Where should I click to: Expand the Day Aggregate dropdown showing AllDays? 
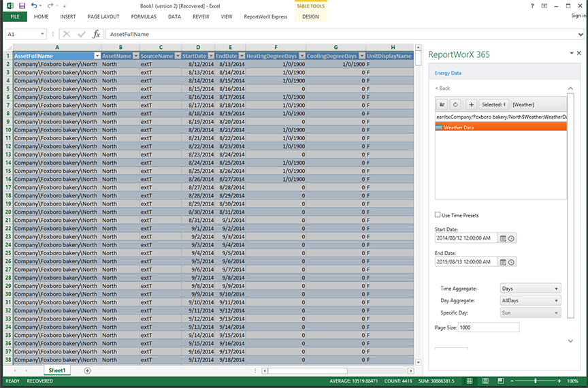click(x=530, y=301)
